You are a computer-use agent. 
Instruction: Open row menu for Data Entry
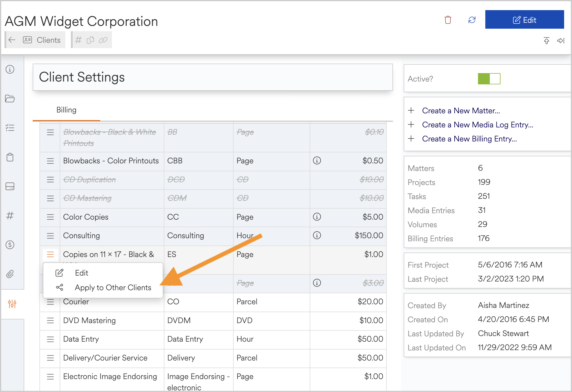pos(50,339)
